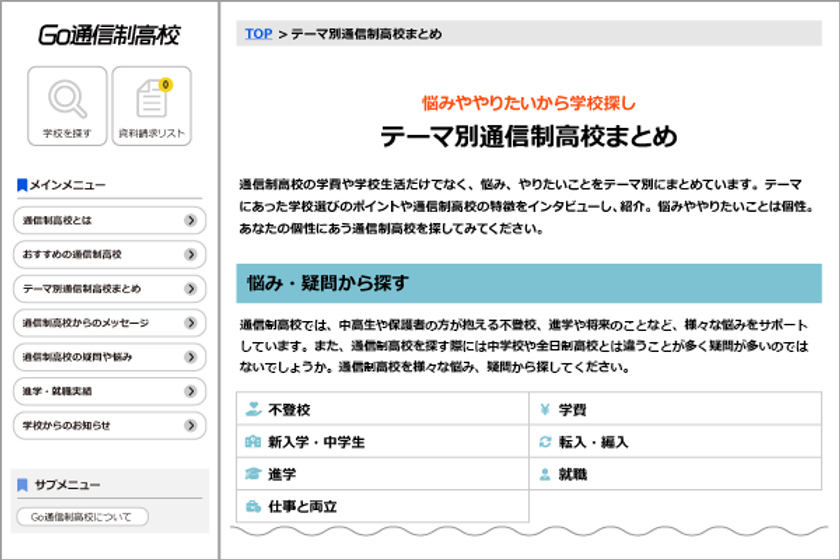Open the 学費 theme link
Screen dimensions: 840x560
pyautogui.click(x=676, y=409)
